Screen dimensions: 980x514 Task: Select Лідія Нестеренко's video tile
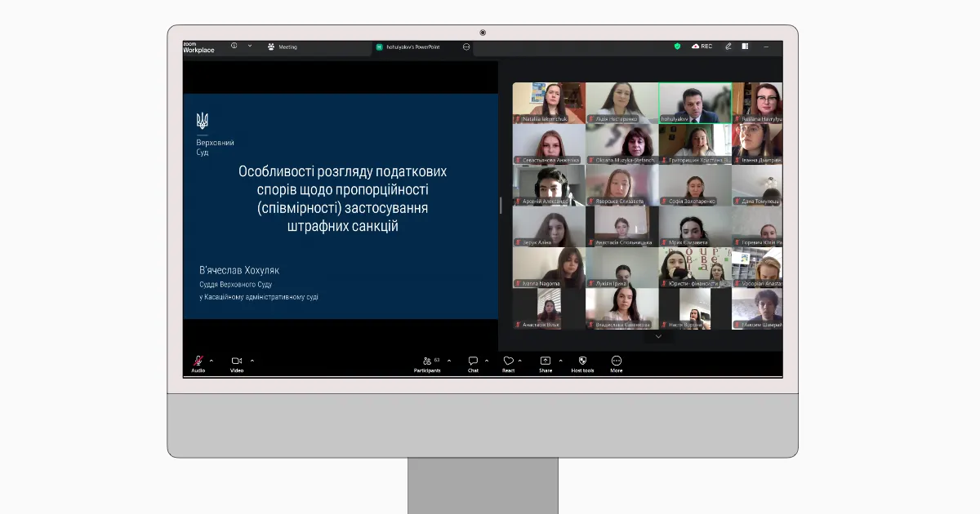pos(621,103)
